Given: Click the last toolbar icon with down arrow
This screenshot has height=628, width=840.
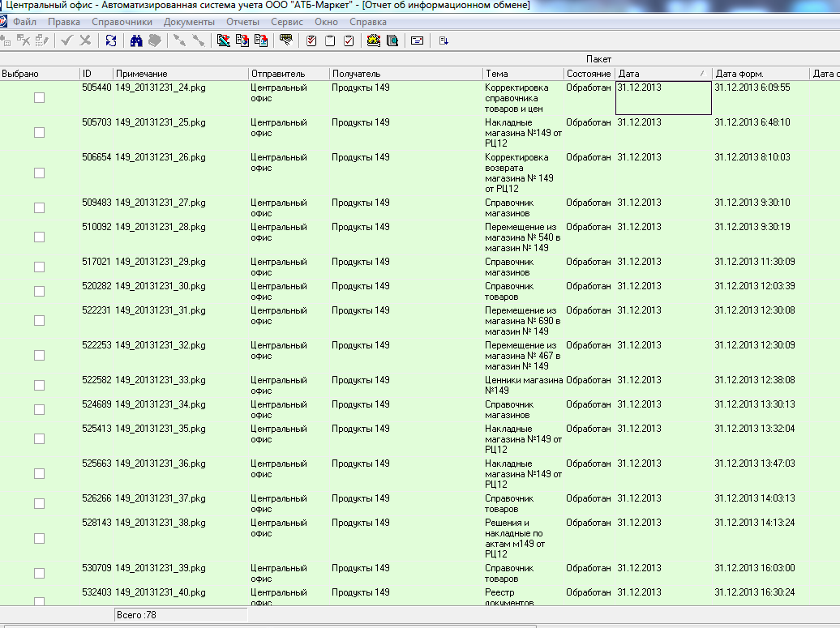Looking at the screenshot, I should 444,40.
